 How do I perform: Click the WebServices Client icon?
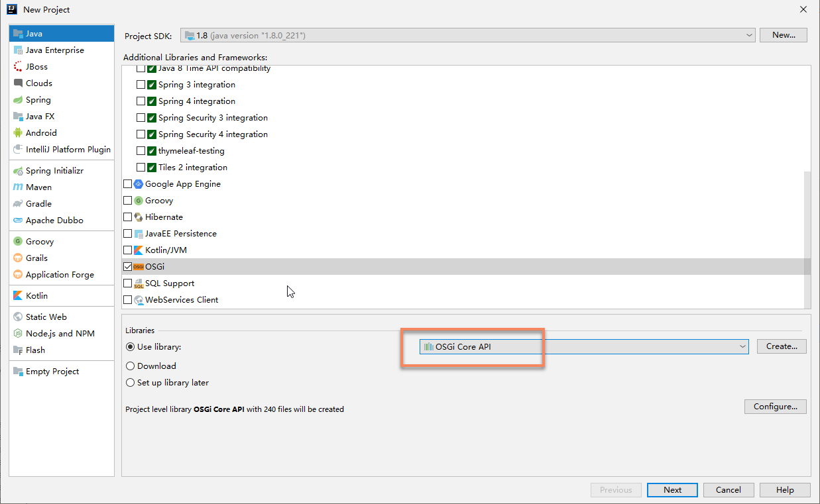tap(139, 300)
